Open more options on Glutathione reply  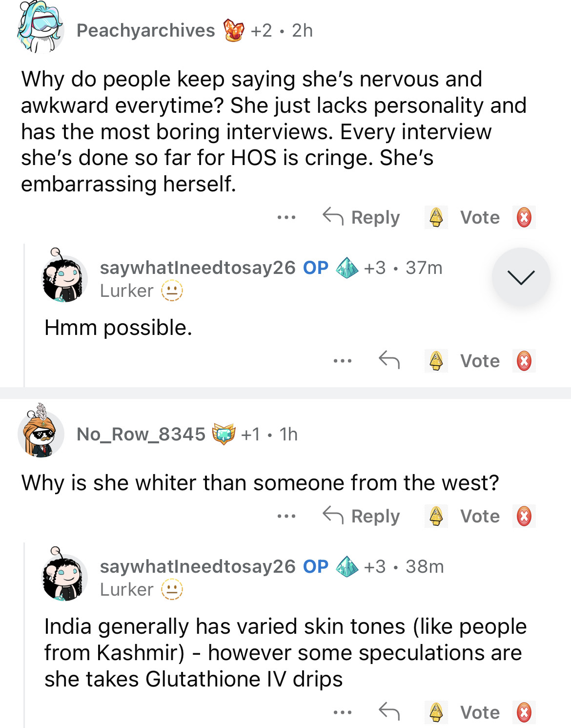pyautogui.click(x=343, y=712)
